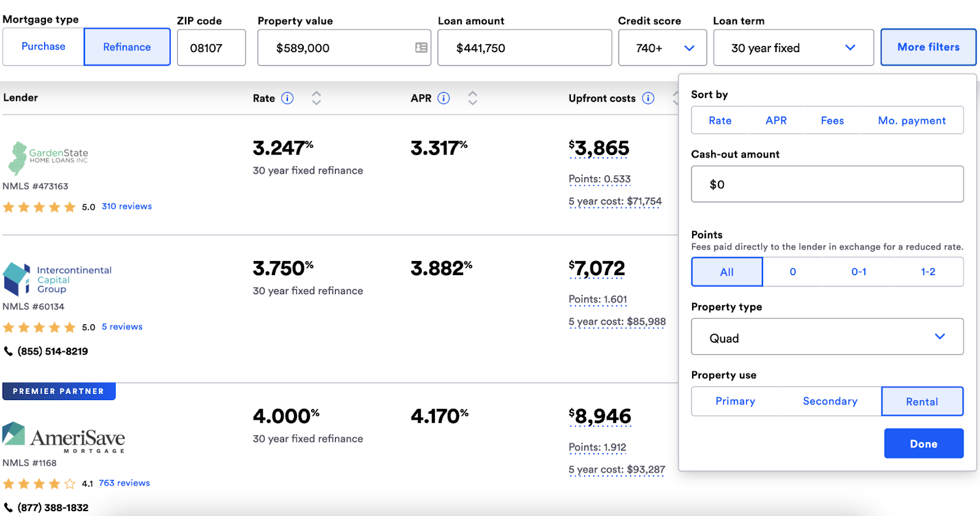Click the 3.750% rate value

(x=283, y=268)
